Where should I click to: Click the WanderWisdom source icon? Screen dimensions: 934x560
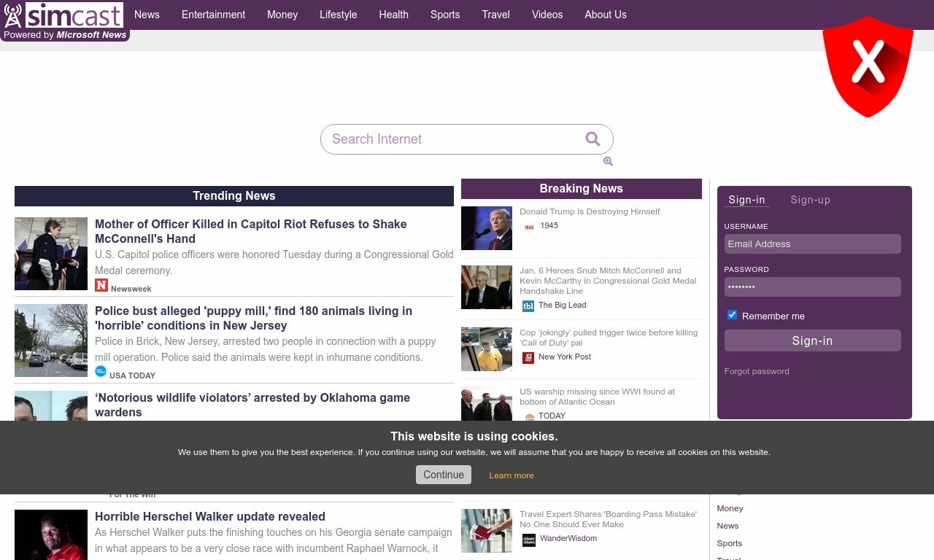529,540
